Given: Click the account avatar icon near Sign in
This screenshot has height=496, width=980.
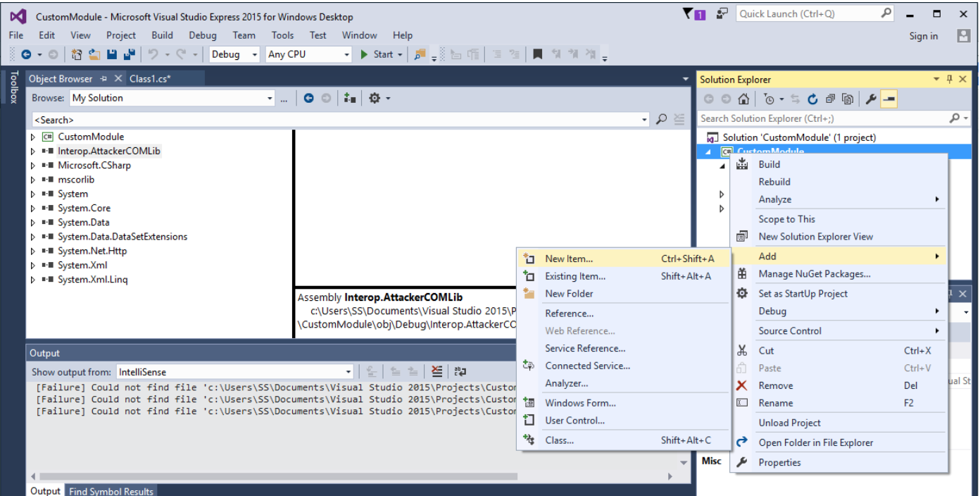Looking at the screenshot, I should [963, 36].
